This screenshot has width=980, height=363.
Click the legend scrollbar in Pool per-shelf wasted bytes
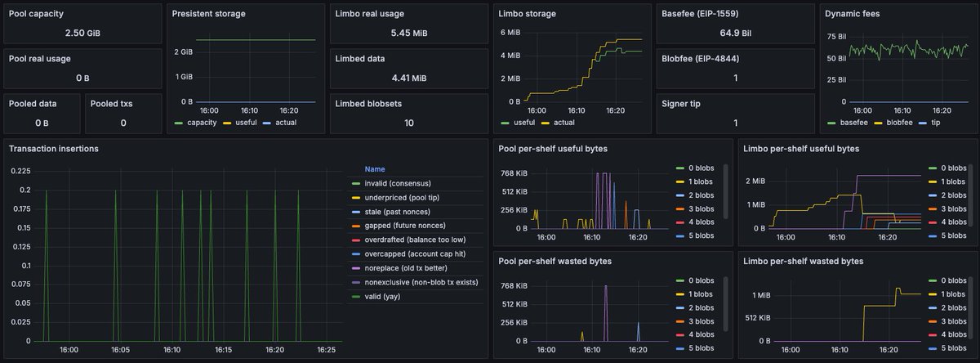[x=724, y=303]
